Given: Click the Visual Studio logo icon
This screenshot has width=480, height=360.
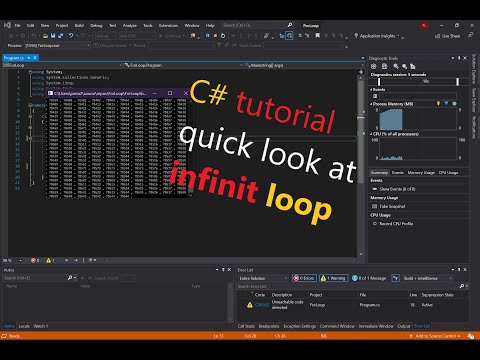Looking at the screenshot, I should [x=7, y=25].
